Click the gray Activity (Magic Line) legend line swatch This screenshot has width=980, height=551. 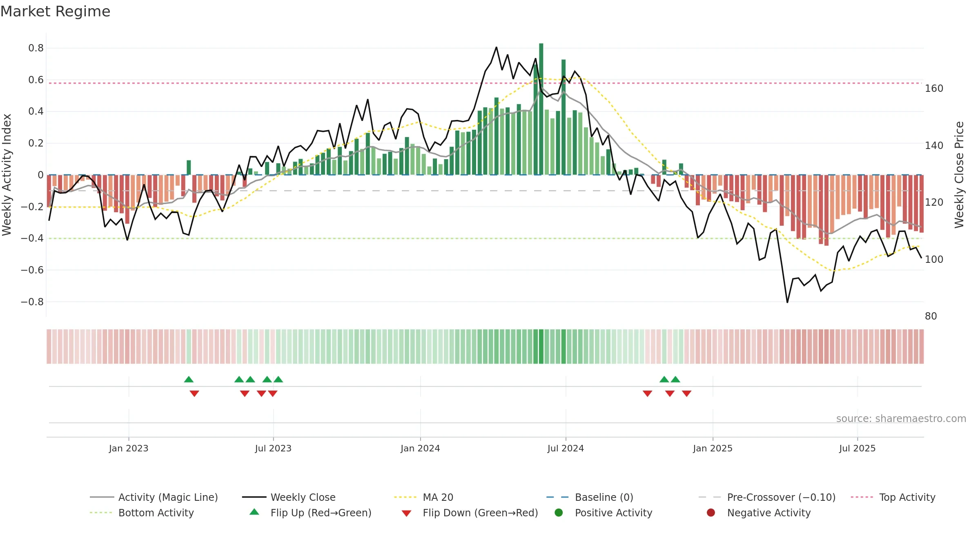click(102, 497)
